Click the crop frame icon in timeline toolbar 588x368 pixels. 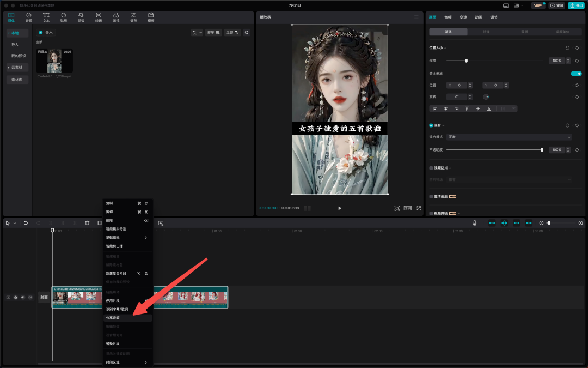[99, 222]
